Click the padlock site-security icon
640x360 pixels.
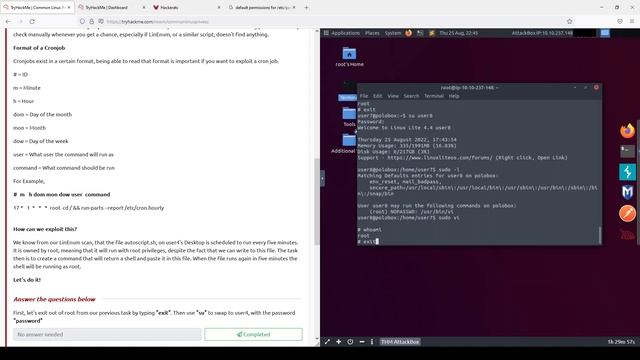click(x=91, y=21)
